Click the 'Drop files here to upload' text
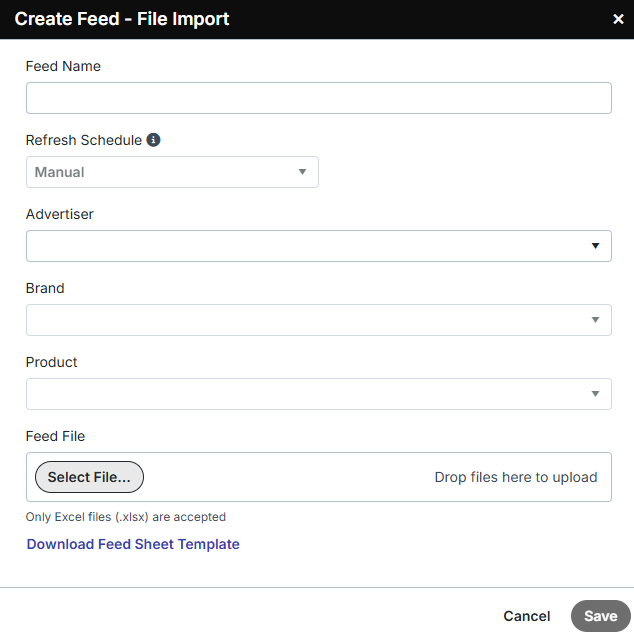 pyautogui.click(x=516, y=477)
